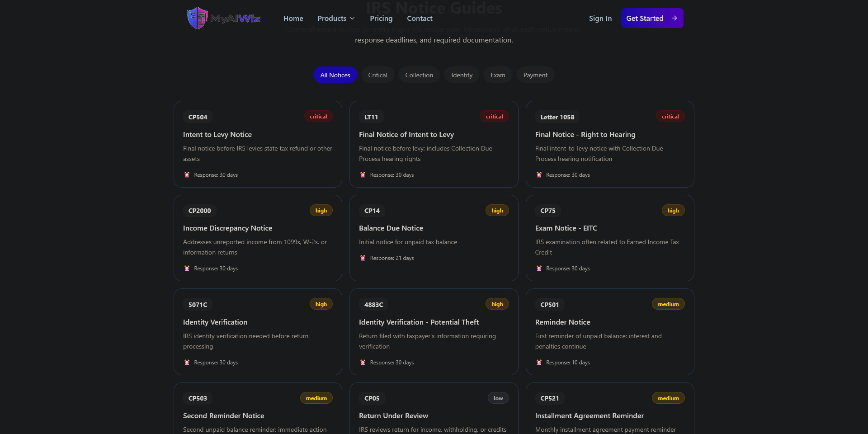
Task: Click the arrow icon in Get Started
Action: pyautogui.click(x=675, y=18)
